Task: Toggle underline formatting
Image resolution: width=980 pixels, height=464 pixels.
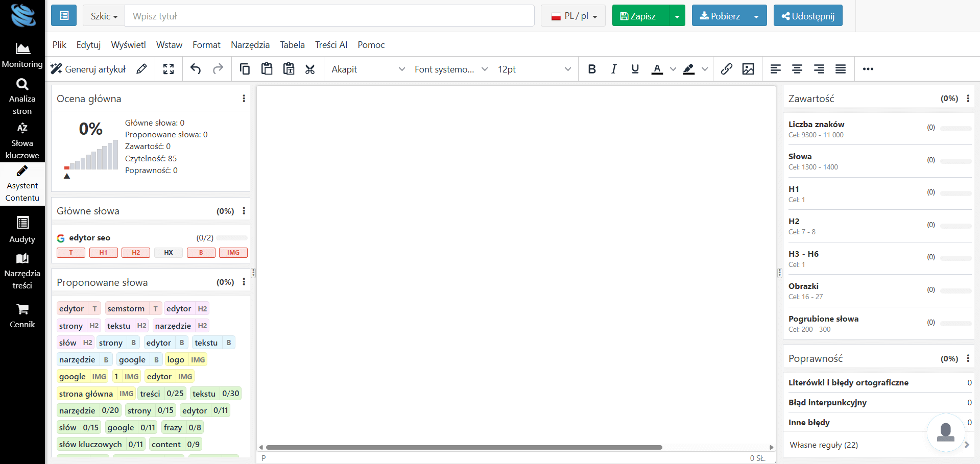Action: tap(635, 69)
